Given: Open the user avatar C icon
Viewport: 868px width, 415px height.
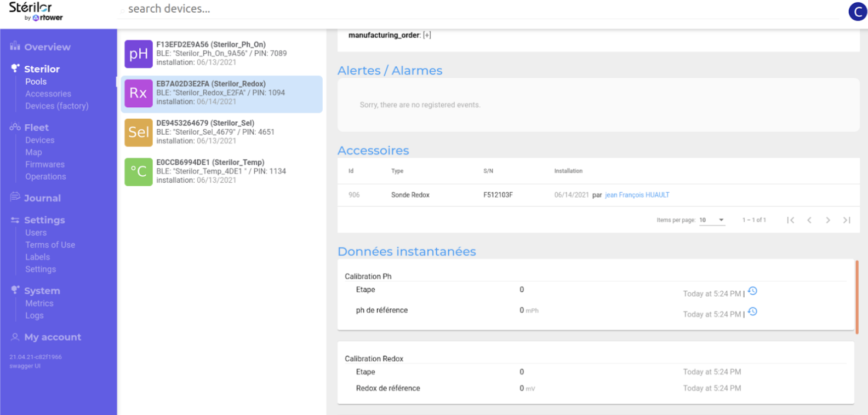Looking at the screenshot, I should click(858, 11).
